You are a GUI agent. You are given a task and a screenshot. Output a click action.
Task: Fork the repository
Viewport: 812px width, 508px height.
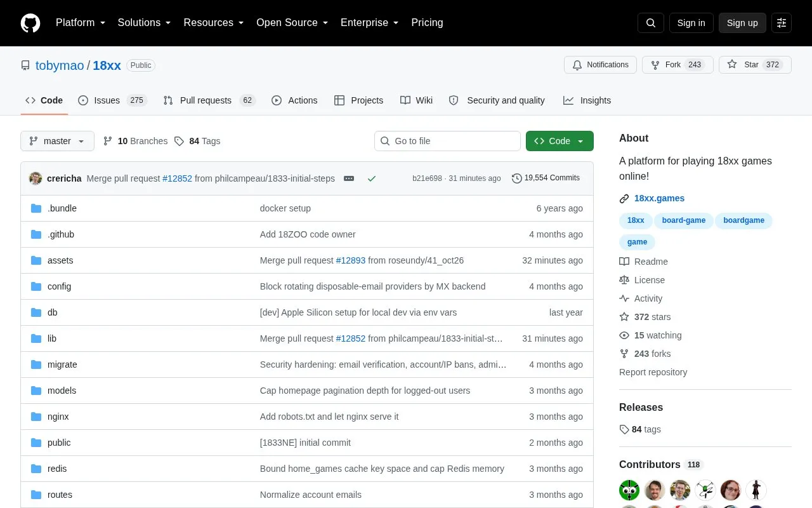[678, 65]
